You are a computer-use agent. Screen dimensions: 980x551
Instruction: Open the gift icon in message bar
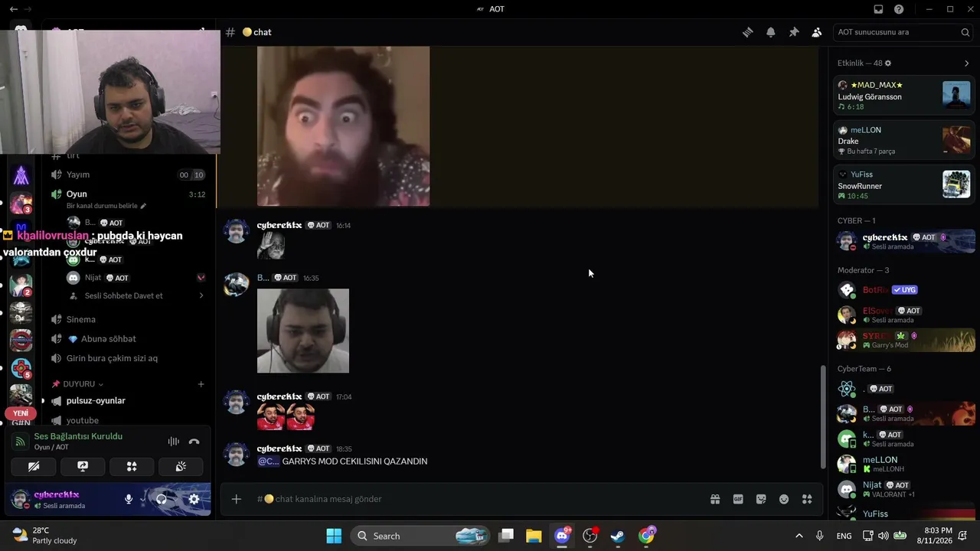click(715, 499)
